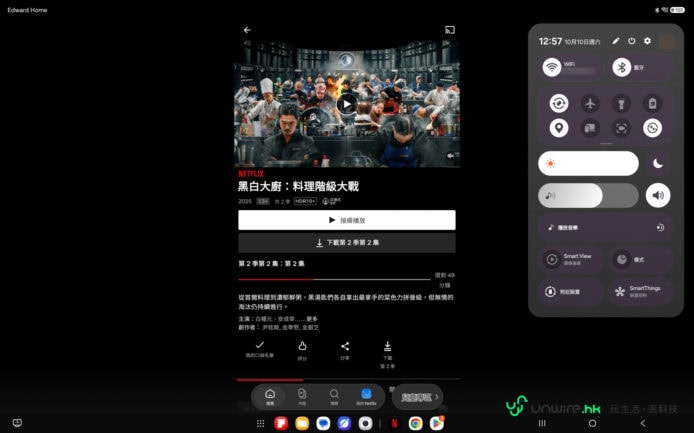Screen dimensions: 694x433
Task: Toggle auto-rotate quick setting
Action: click(x=559, y=104)
